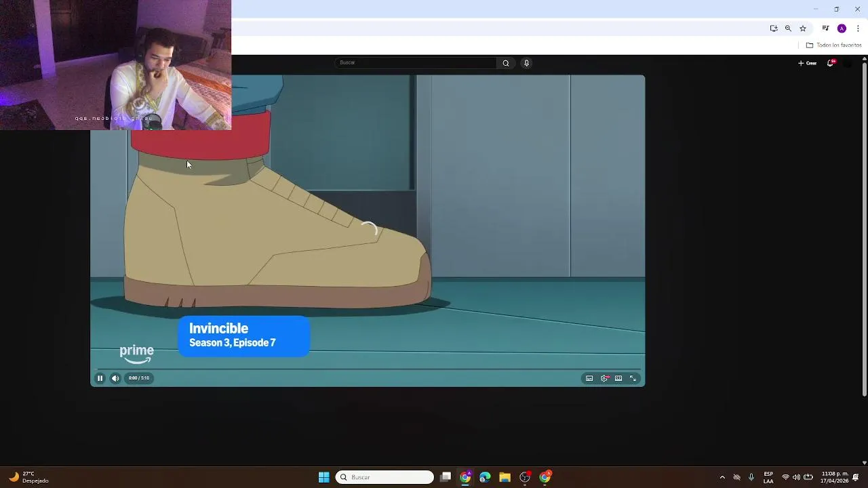
Task: Open the Wi-Fi network tray icon
Action: click(x=786, y=477)
